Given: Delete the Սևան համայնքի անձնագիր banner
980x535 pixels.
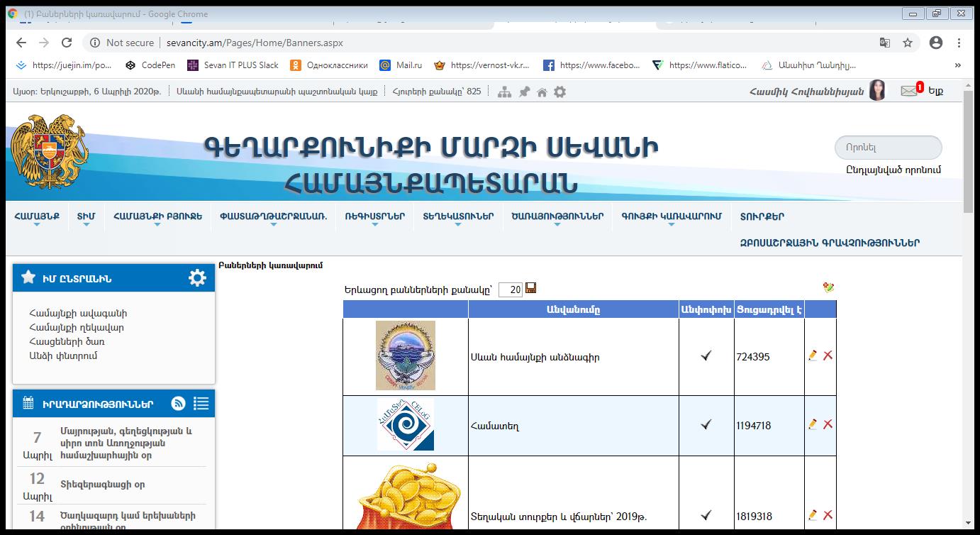Looking at the screenshot, I should click(828, 355).
